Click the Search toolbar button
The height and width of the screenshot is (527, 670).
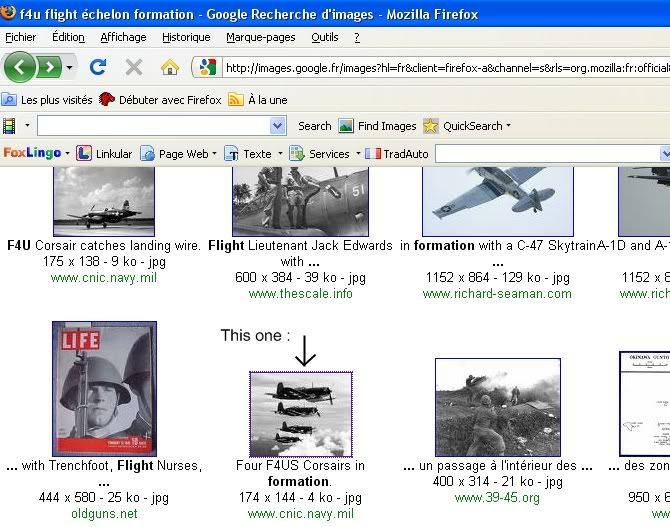click(314, 126)
